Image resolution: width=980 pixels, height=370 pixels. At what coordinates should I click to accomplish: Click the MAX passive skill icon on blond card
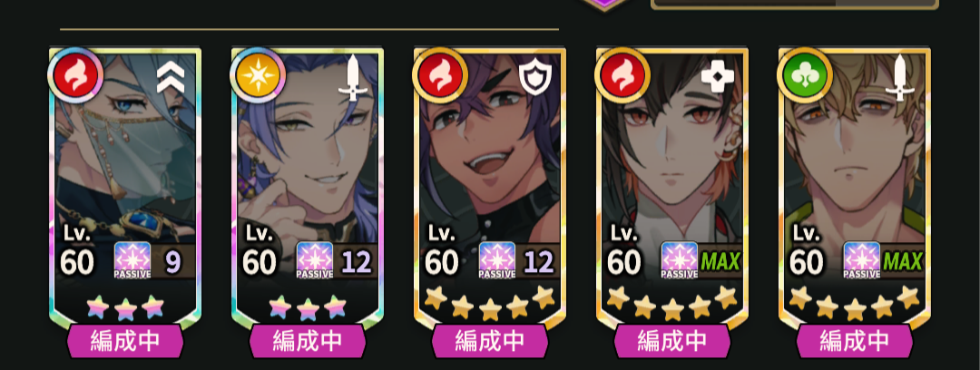(863, 260)
